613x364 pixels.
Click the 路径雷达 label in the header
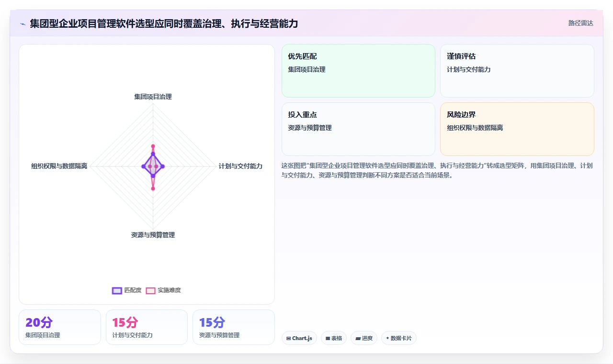(x=580, y=23)
